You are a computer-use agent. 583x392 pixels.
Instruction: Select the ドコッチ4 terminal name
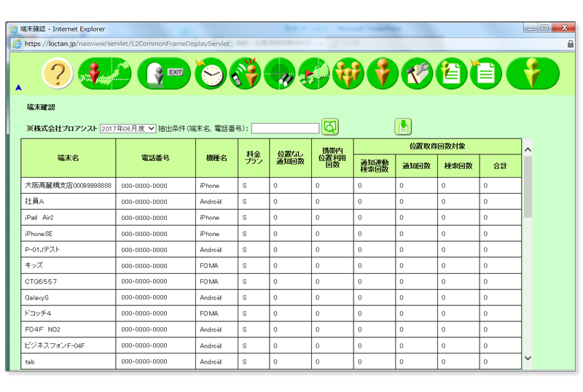click(x=38, y=313)
